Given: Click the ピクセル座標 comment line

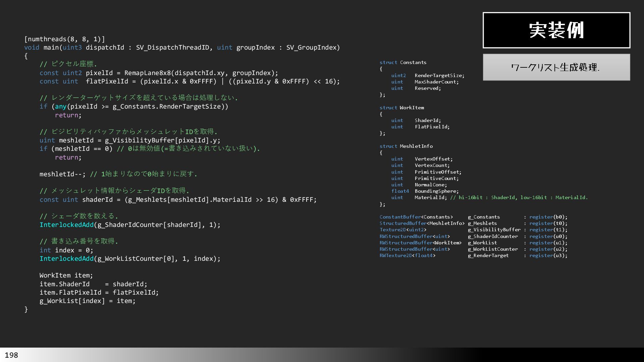Looking at the screenshot, I should pos(68,64).
